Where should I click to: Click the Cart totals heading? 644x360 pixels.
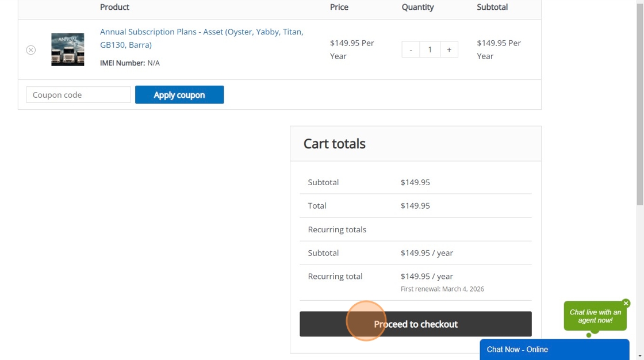(x=335, y=144)
